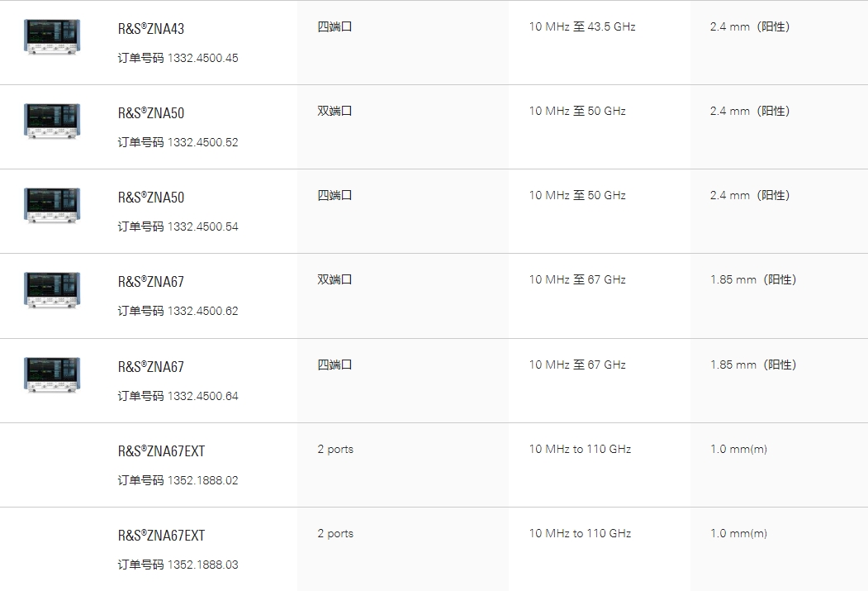Click the ZNA50 thumbnail for order 1332.4500.54
868x591 pixels.
52,206
